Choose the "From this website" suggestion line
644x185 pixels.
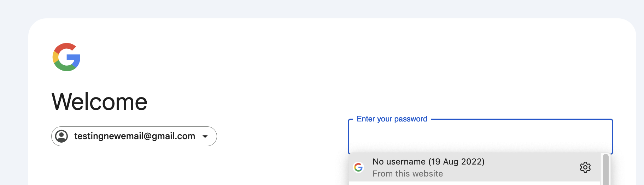point(408,174)
